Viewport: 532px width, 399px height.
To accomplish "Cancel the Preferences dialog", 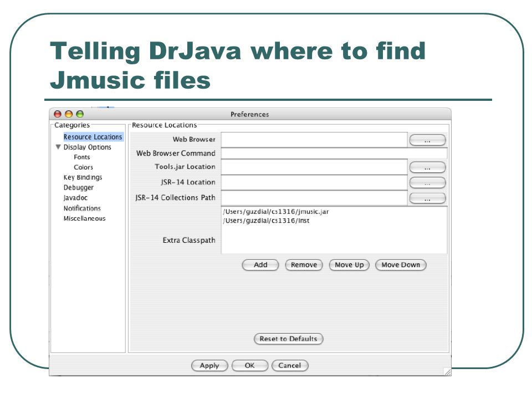I will click(290, 365).
